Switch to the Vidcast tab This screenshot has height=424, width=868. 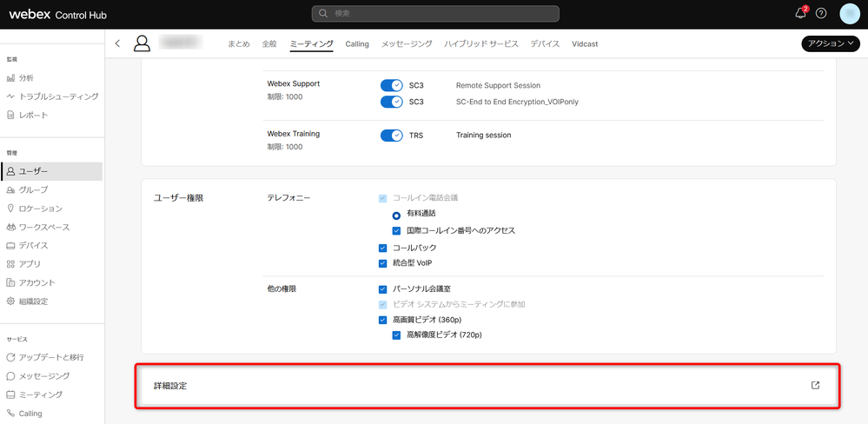[585, 43]
